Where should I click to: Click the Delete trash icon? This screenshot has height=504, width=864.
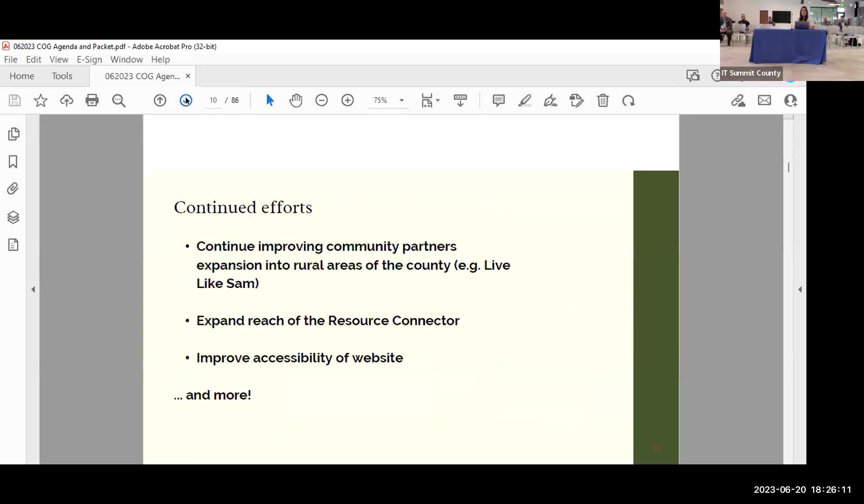point(603,100)
